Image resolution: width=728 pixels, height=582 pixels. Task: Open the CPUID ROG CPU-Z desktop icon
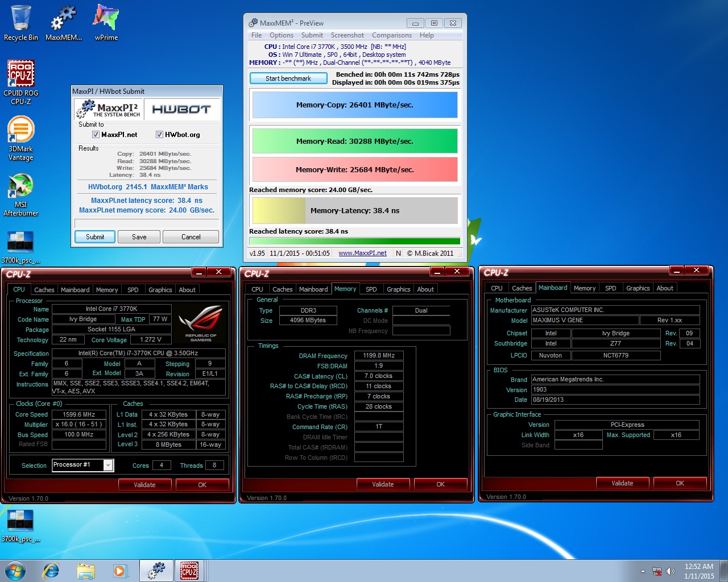(x=21, y=82)
